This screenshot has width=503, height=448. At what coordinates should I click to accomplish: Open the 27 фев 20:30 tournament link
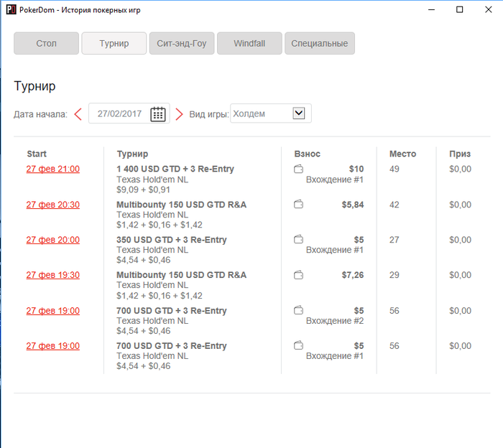point(53,205)
